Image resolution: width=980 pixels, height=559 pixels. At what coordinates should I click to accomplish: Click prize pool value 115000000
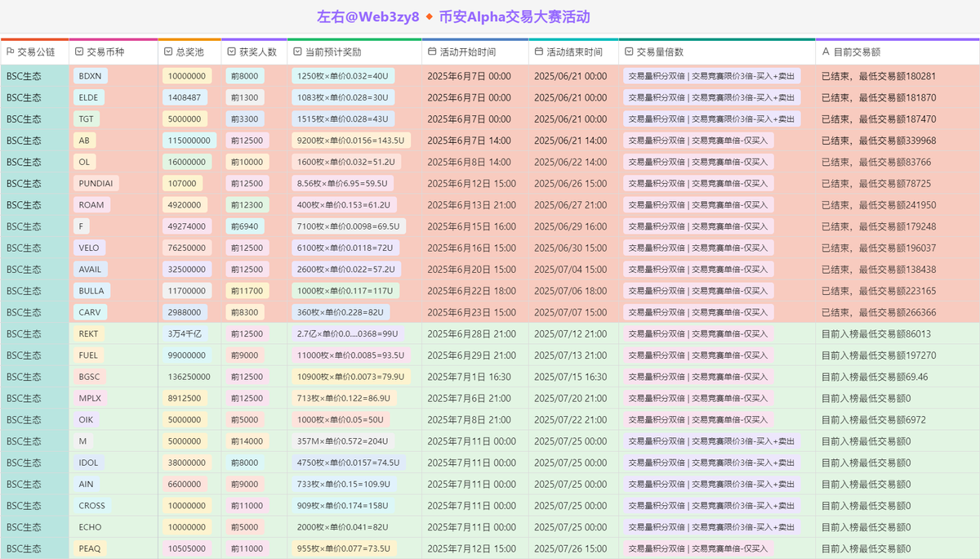(x=189, y=141)
